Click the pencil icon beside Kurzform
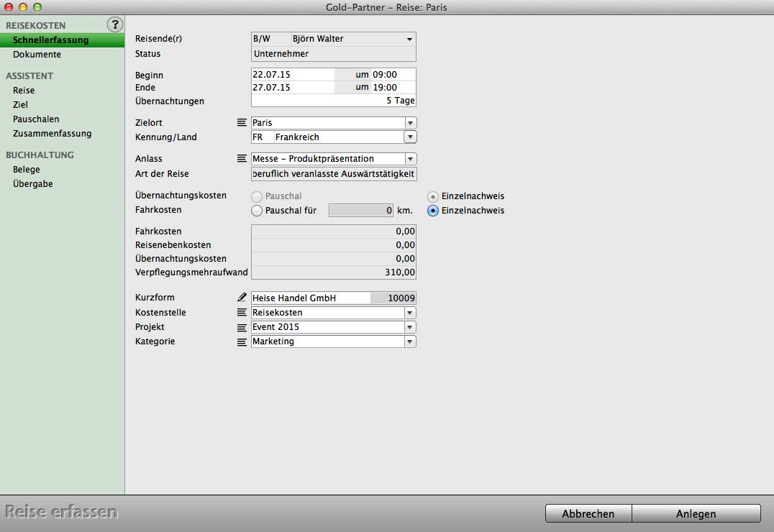774x532 pixels. coord(242,298)
